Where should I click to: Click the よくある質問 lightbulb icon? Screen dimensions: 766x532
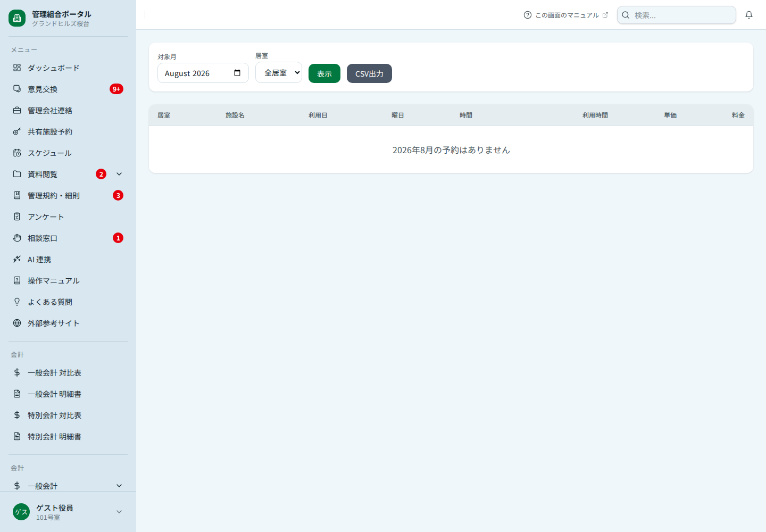[17, 302]
